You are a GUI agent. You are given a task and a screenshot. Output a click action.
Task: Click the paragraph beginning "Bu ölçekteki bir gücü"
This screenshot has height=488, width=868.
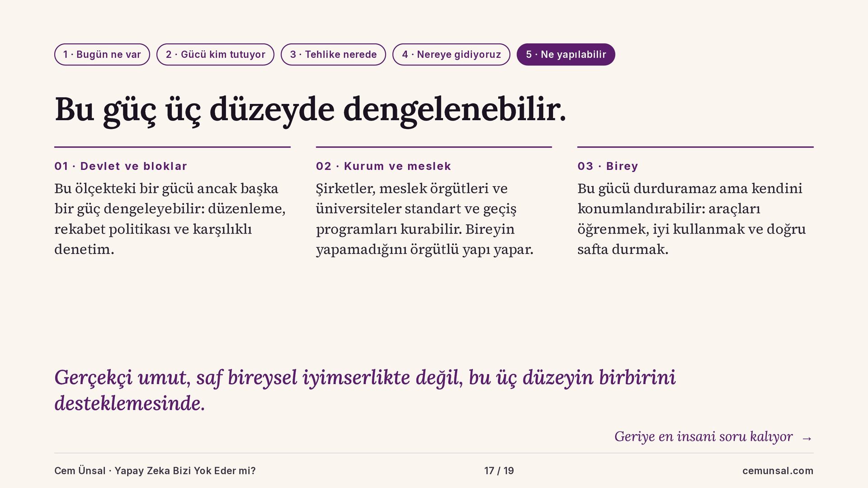pyautogui.click(x=170, y=219)
